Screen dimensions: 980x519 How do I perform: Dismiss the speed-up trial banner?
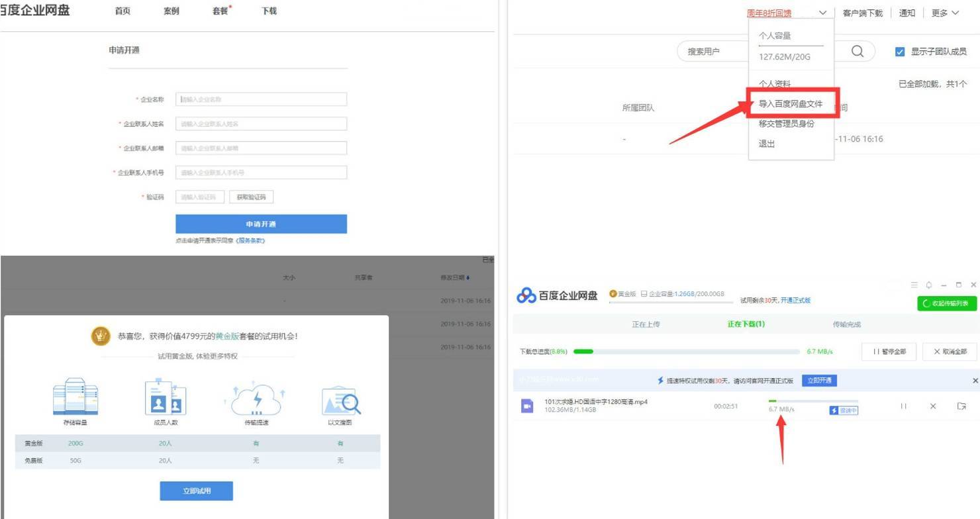[x=975, y=381]
